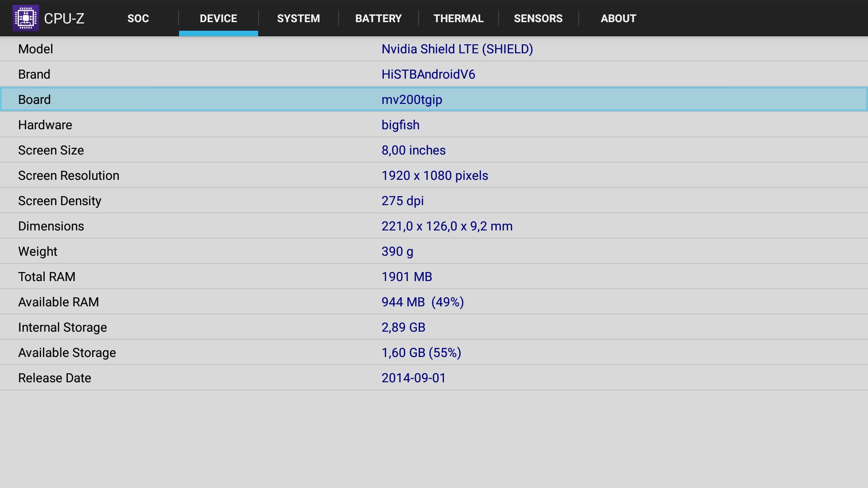Open the SYSTEM tab
The width and height of the screenshot is (868, 488).
298,19
